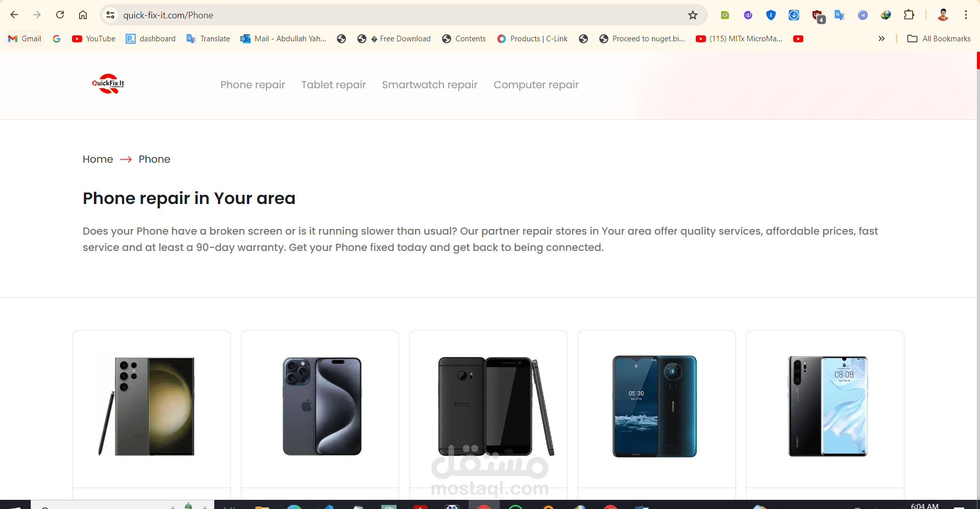980x509 pixels.
Task: Open the Nokia phone card image
Action: pyautogui.click(x=655, y=406)
